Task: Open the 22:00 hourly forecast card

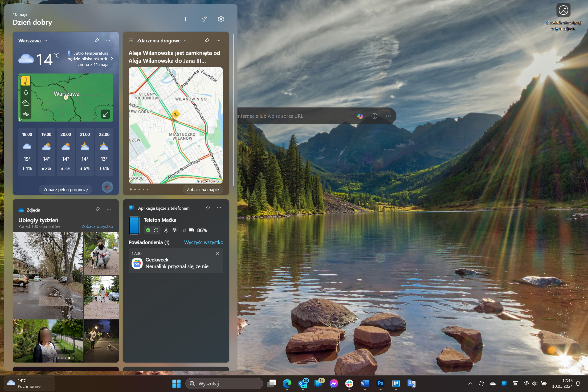Action: [x=104, y=152]
